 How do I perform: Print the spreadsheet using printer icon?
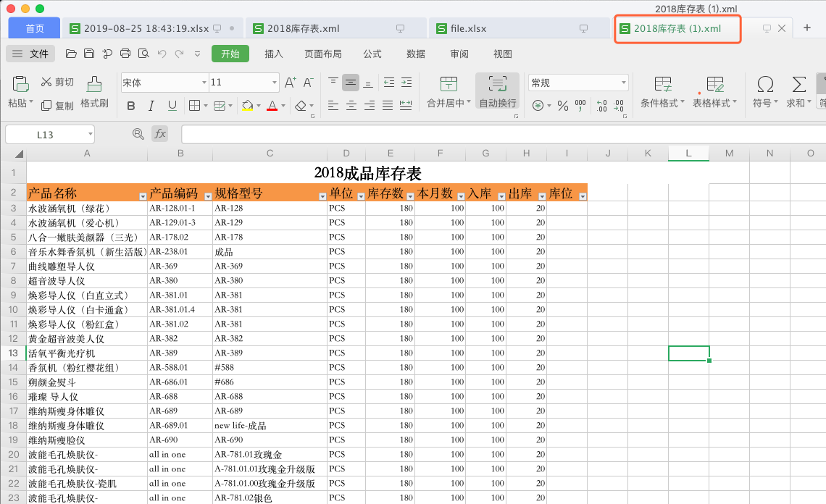125,54
